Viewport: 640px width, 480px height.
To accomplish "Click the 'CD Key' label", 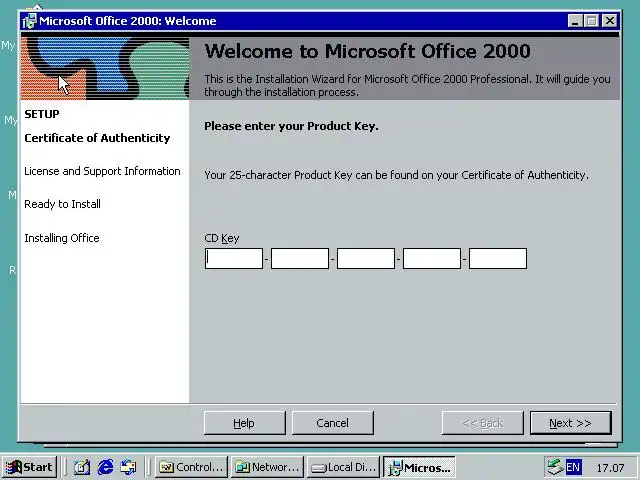I will coord(222,238).
